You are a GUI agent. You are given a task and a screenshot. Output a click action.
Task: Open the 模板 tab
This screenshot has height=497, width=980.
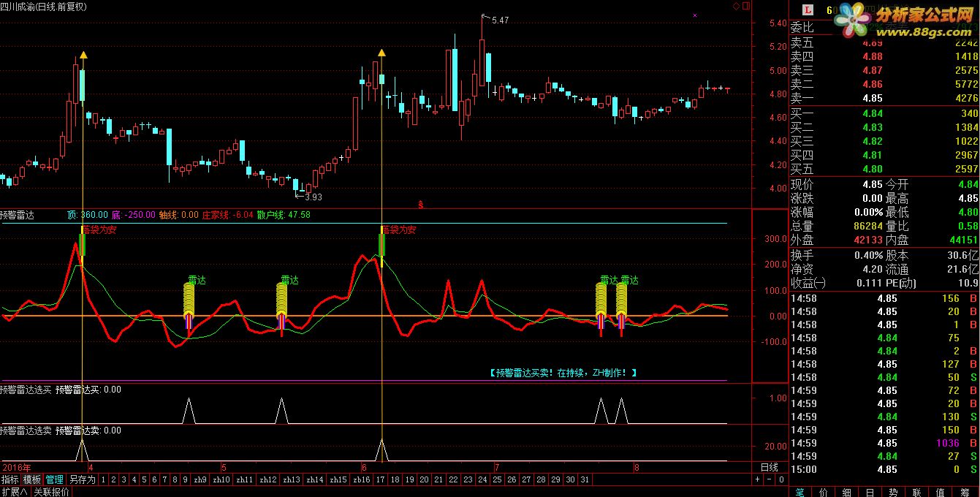(x=32, y=479)
